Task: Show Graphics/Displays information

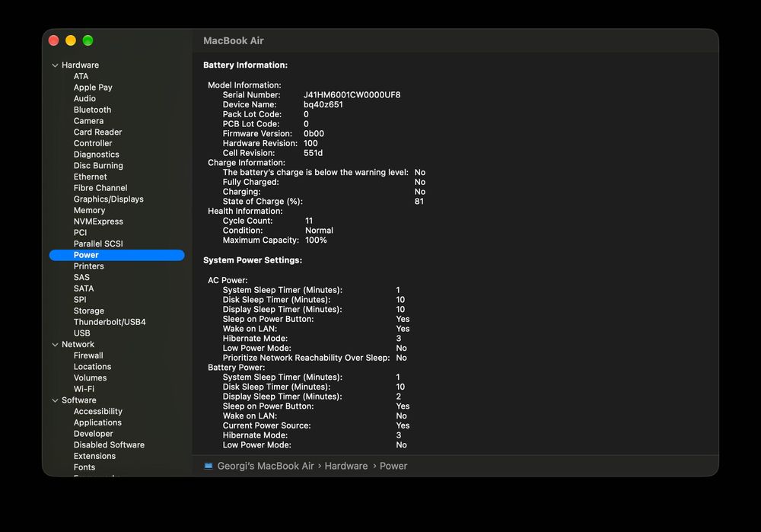Action: pyautogui.click(x=108, y=199)
